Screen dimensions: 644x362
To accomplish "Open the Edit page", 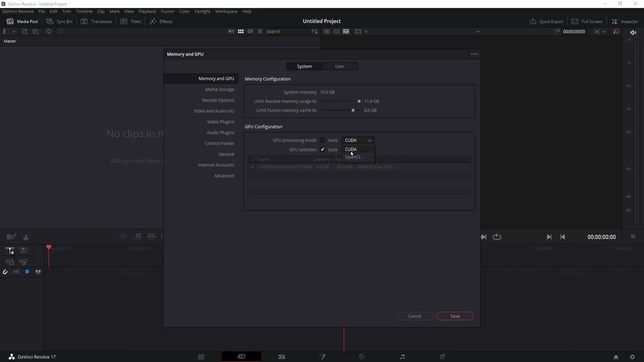I will click(282, 357).
